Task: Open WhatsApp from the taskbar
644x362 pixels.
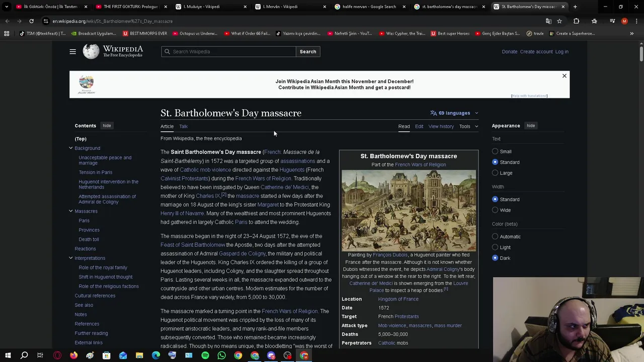Action: tap(221, 355)
